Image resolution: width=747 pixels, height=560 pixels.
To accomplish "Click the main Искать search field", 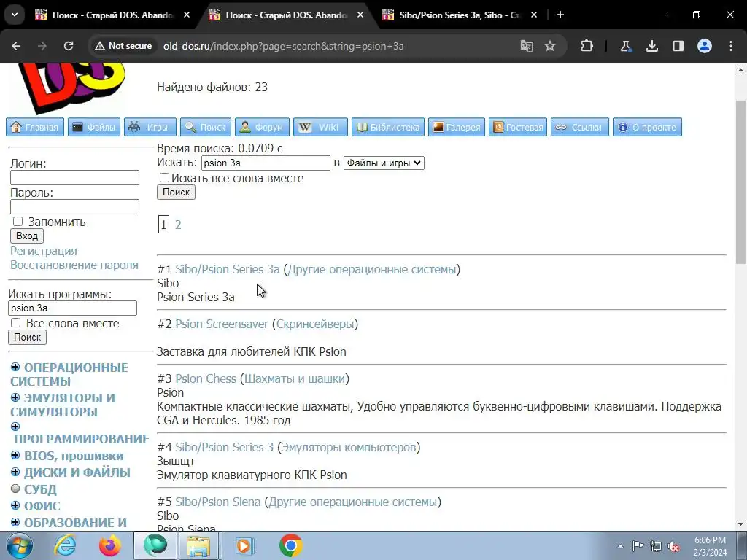I will [266, 163].
